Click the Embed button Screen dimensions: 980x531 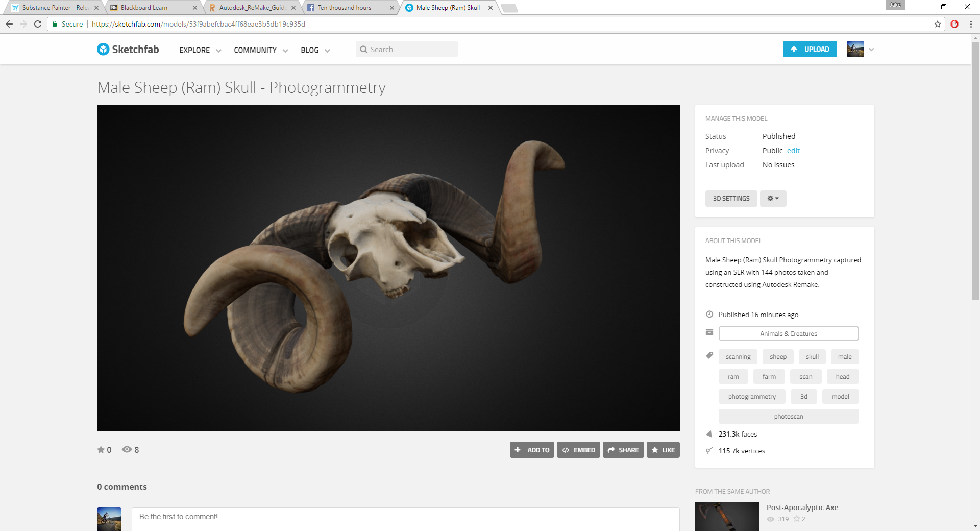pyautogui.click(x=578, y=450)
